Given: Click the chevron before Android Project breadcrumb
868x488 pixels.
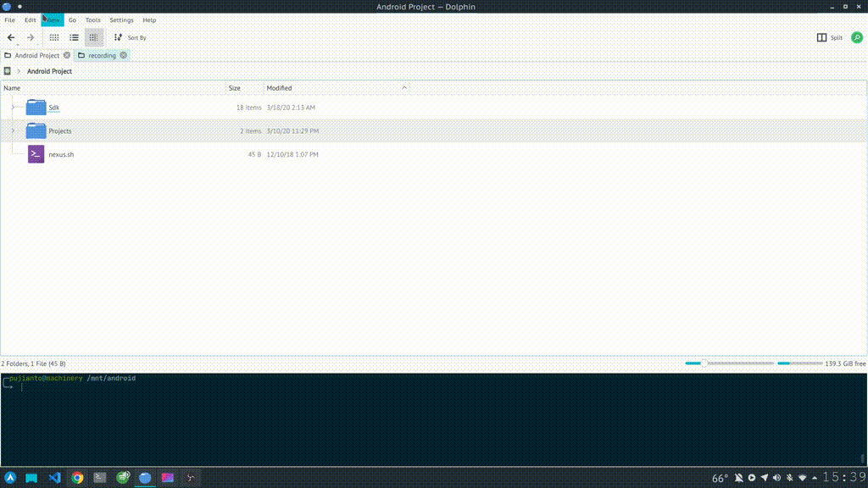Looking at the screenshot, I should 19,71.
